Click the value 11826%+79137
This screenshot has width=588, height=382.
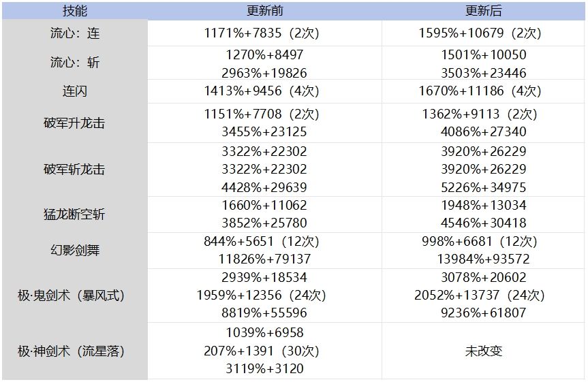coord(264,259)
